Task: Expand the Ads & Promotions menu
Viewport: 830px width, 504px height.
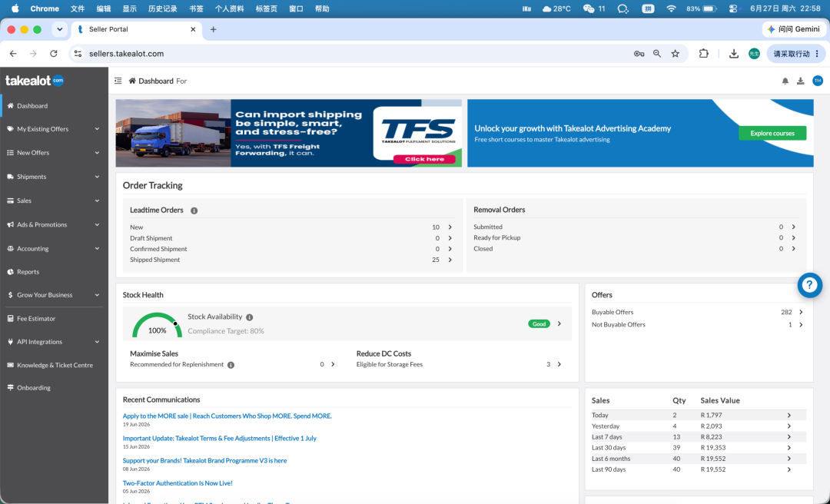Action: pos(54,224)
